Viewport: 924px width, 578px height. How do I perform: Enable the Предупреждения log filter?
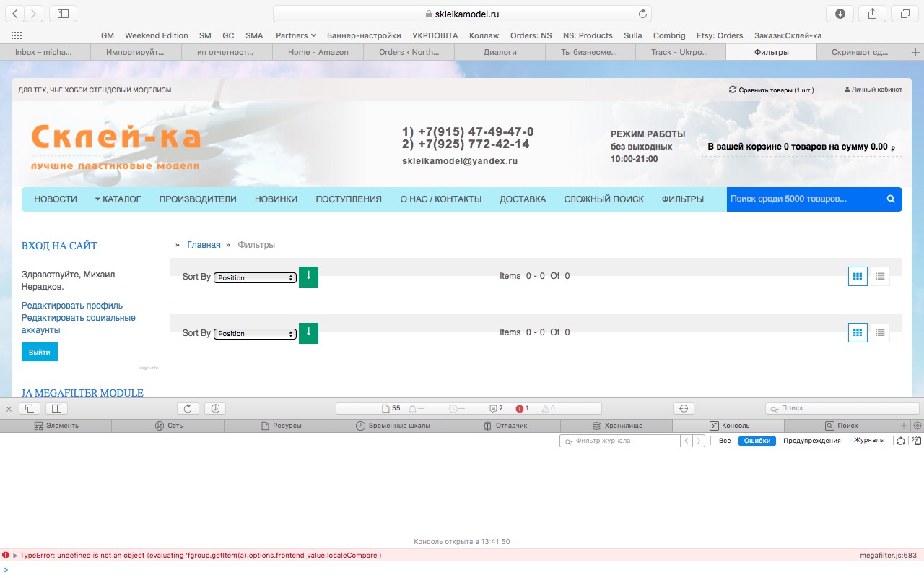(811, 441)
